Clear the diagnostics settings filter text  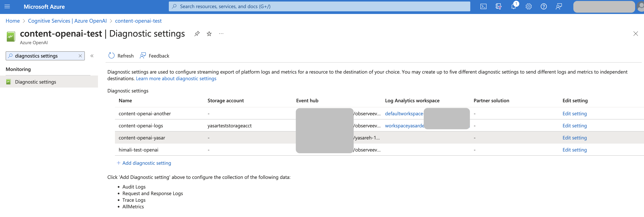point(80,56)
